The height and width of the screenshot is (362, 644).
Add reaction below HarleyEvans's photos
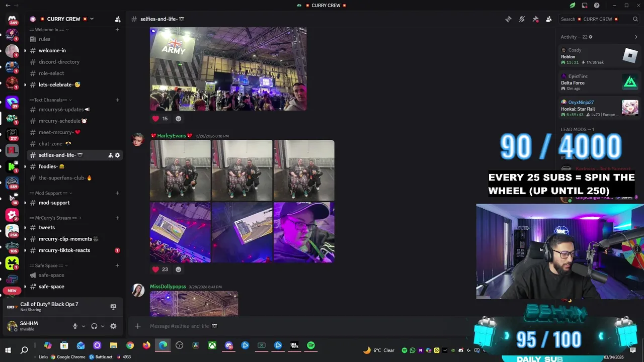(x=178, y=269)
